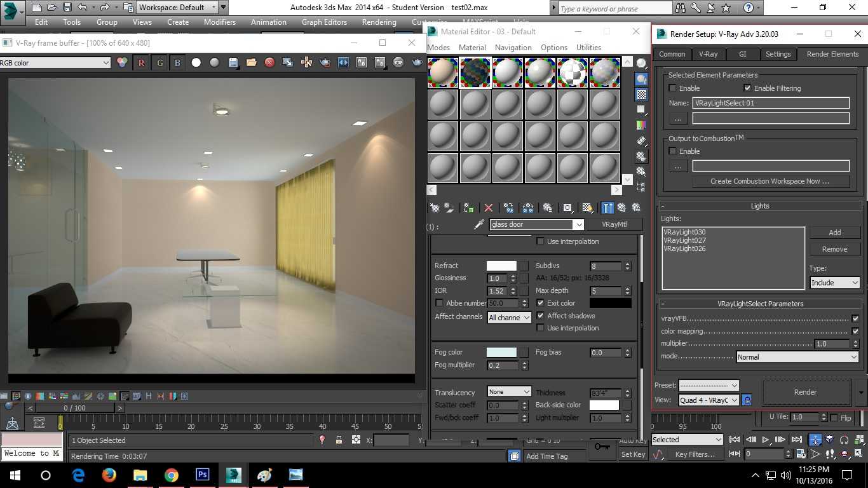The height and width of the screenshot is (488, 868).
Task: Click Add button in Lights section
Action: [835, 233]
